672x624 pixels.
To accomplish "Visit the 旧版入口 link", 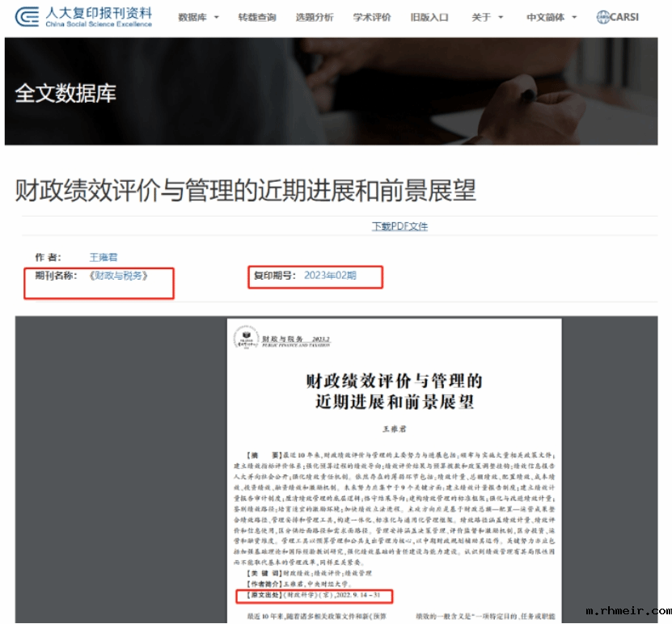I will [429, 17].
